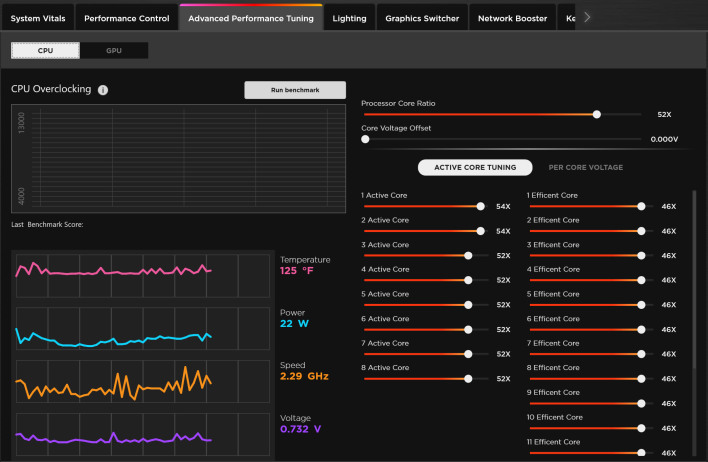Switch to the GPU toggle
Screen dimensions: 708x462
[114, 50]
